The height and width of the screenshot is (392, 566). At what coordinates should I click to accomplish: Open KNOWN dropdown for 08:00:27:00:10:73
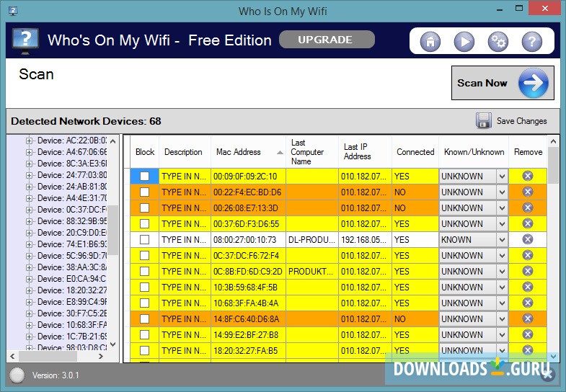502,240
